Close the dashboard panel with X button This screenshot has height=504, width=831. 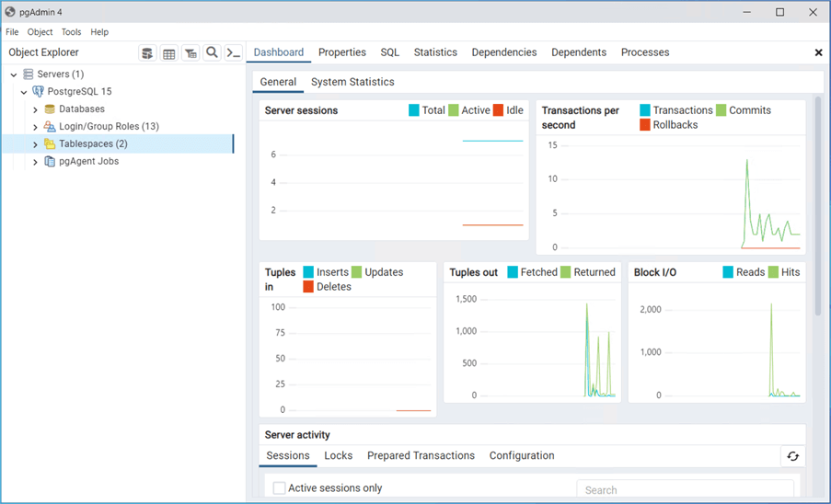[x=818, y=53]
